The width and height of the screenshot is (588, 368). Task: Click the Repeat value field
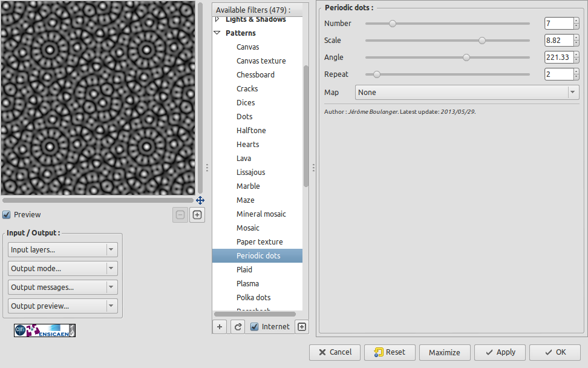pos(559,74)
